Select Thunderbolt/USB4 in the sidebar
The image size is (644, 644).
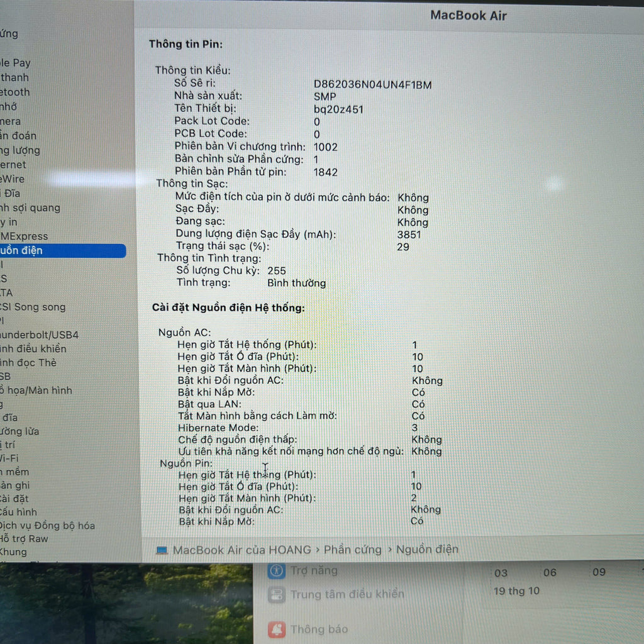tap(39, 335)
